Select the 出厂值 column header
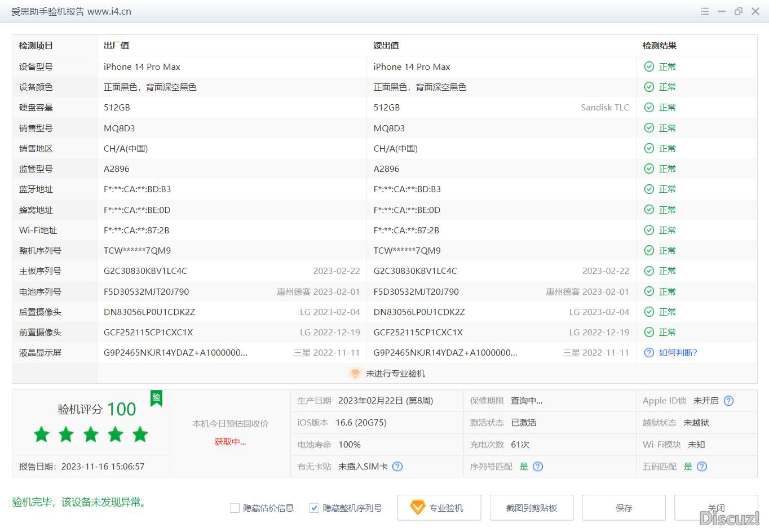The height and width of the screenshot is (532, 769). (116, 45)
